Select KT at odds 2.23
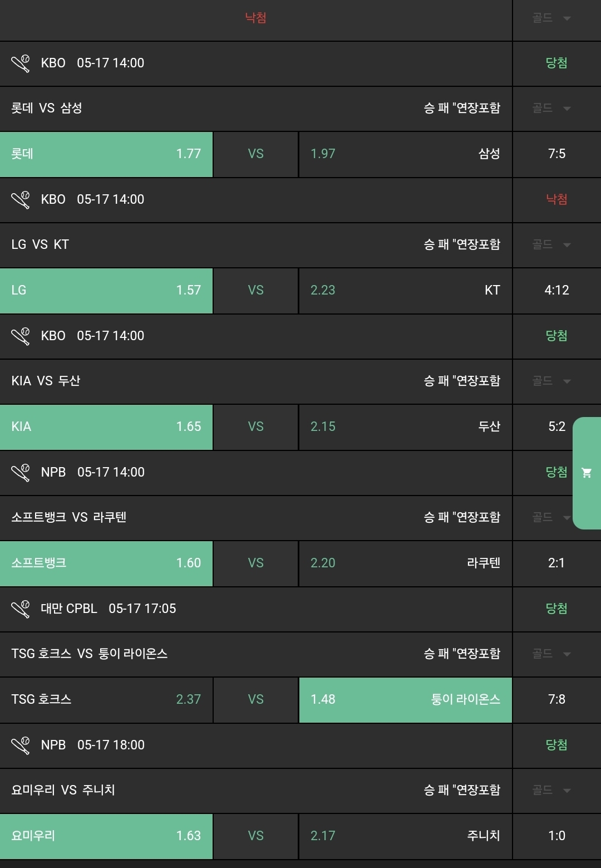601x868 pixels. tap(405, 291)
